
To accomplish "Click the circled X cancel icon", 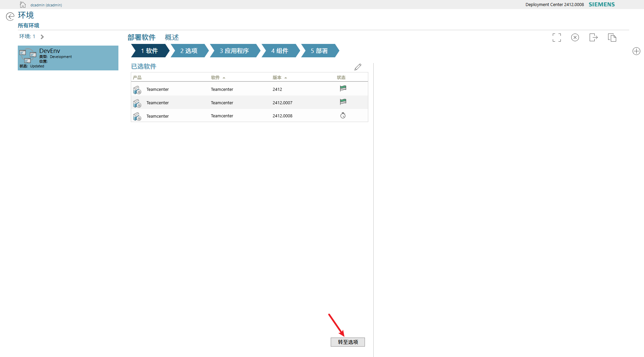I will [x=575, y=38].
